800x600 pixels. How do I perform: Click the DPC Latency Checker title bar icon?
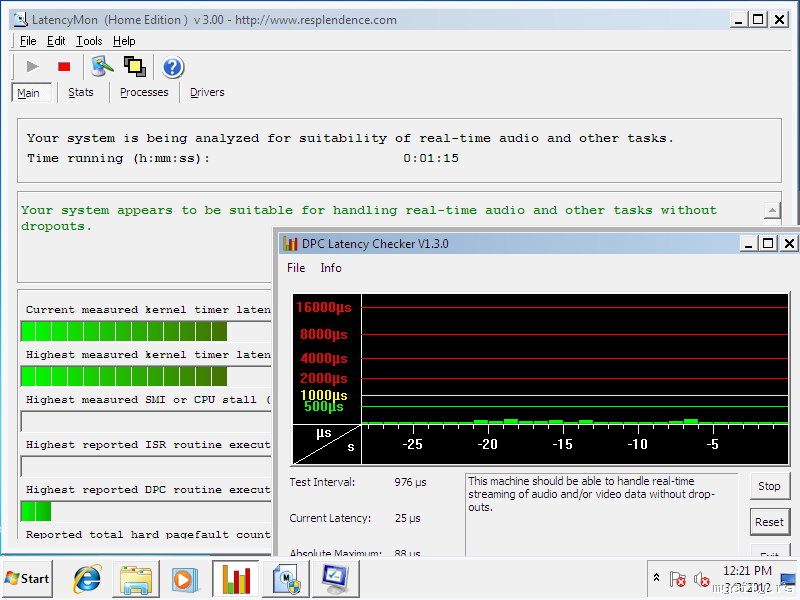(x=290, y=244)
